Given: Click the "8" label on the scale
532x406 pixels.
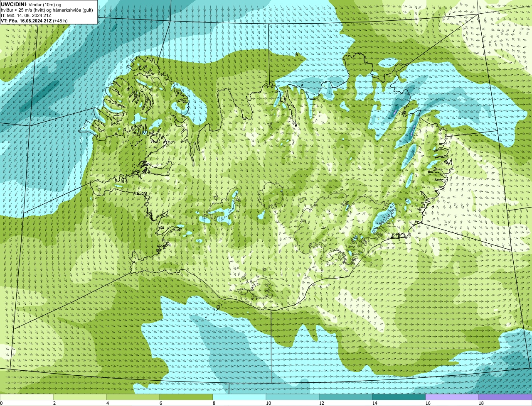Looking at the screenshot, I should (214, 403).
